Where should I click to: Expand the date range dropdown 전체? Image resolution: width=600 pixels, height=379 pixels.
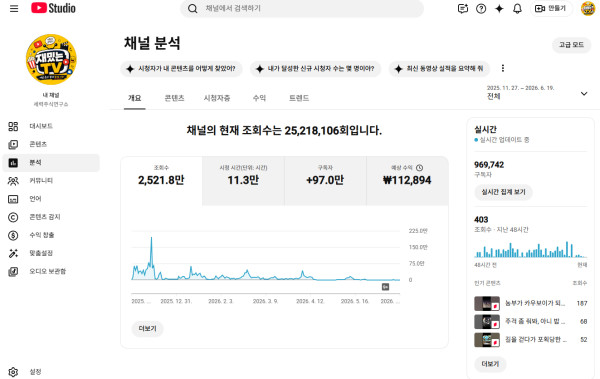coord(538,93)
